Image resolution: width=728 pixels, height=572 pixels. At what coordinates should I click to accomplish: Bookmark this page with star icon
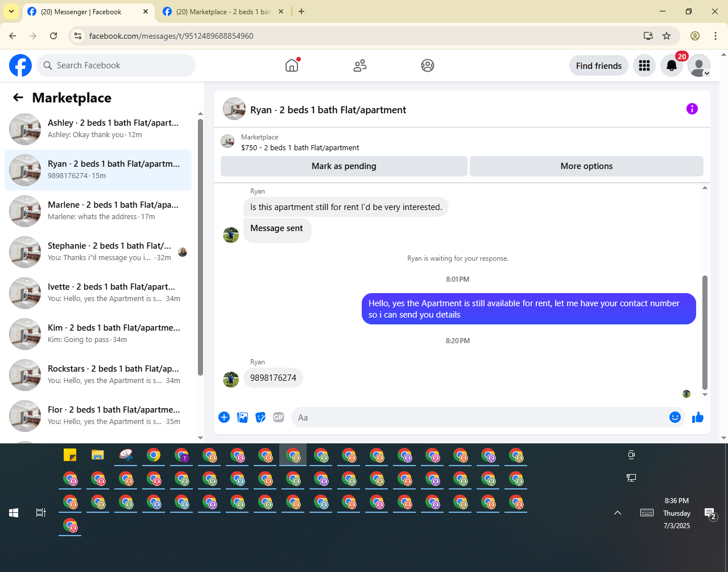pyautogui.click(x=667, y=36)
